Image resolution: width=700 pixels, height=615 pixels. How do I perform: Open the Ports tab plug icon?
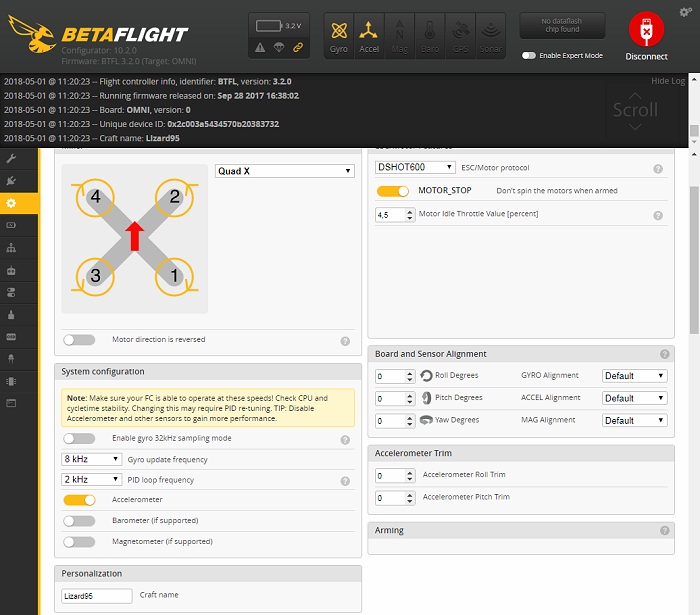(11, 181)
